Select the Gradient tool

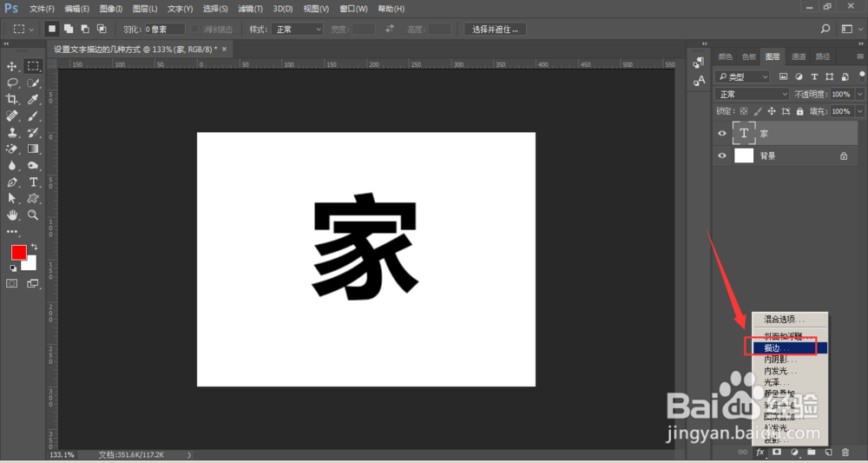pos(33,149)
